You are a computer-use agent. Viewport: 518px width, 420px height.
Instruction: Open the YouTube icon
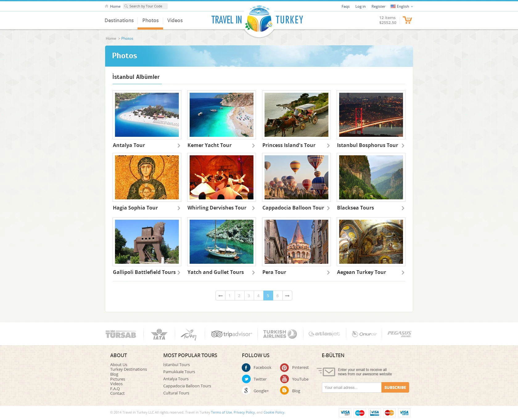284,379
